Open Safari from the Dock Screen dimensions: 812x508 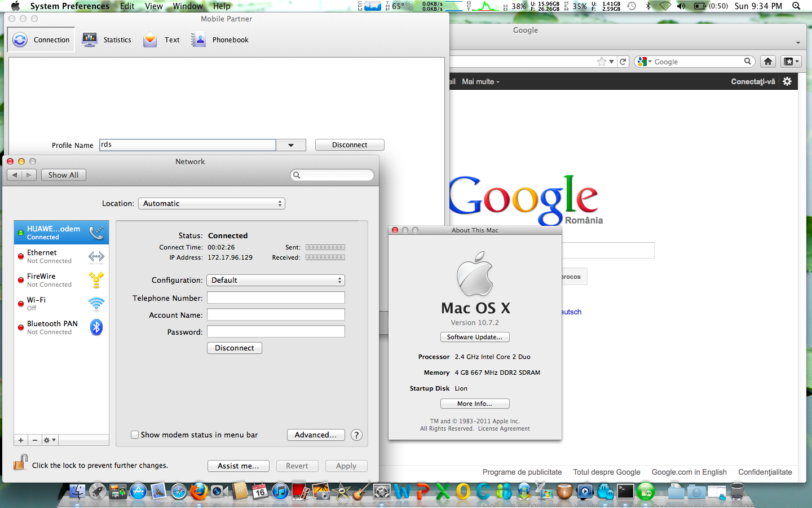[x=179, y=492]
